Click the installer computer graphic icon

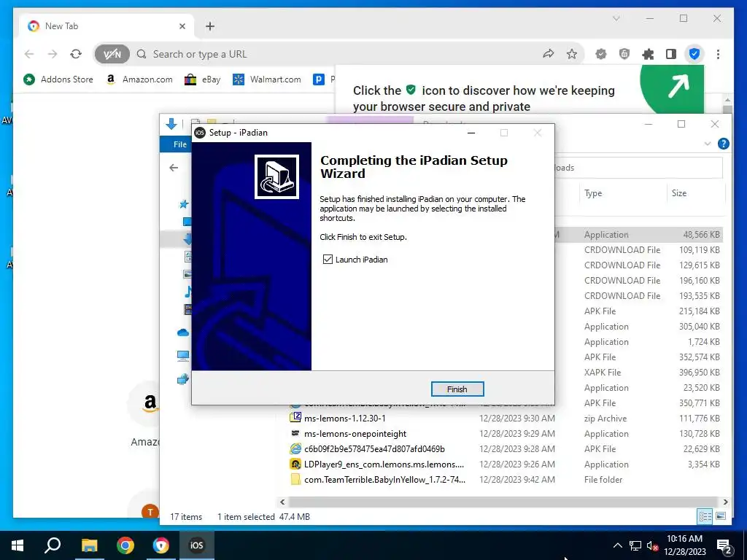(276, 176)
